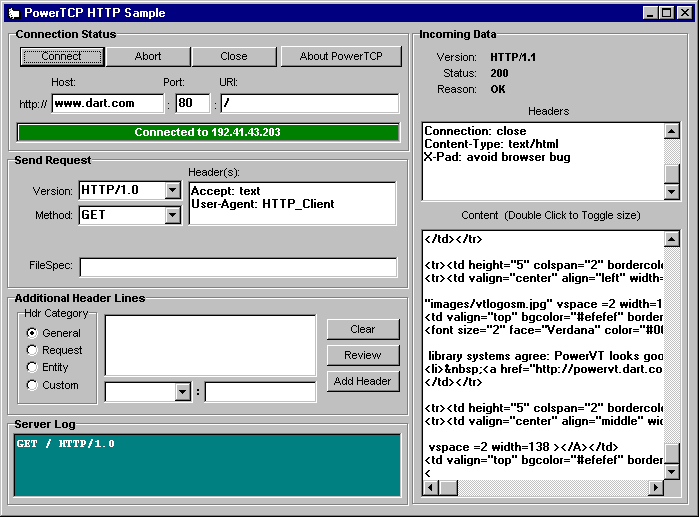Close the PowerTCP HTTP Sample window
The height and width of the screenshot is (517, 699).
[x=684, y=13]
